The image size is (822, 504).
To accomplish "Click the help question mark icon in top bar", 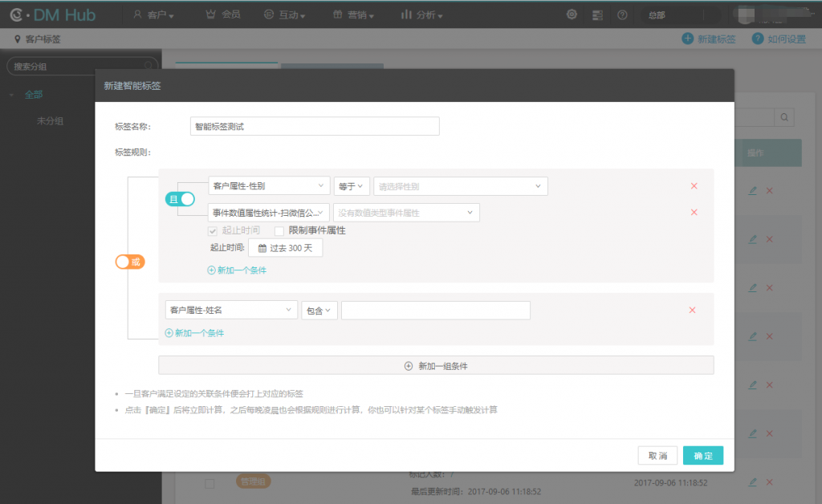I will [622, 14].
